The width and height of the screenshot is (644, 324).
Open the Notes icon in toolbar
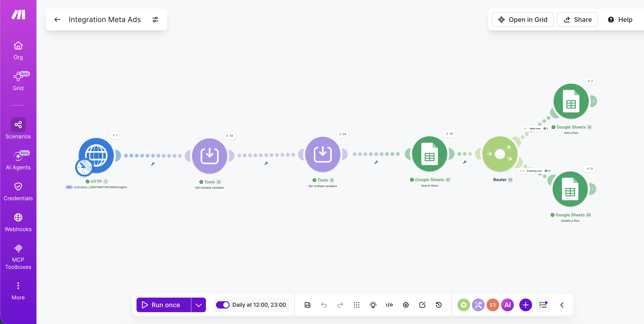(x=422, y=304)
